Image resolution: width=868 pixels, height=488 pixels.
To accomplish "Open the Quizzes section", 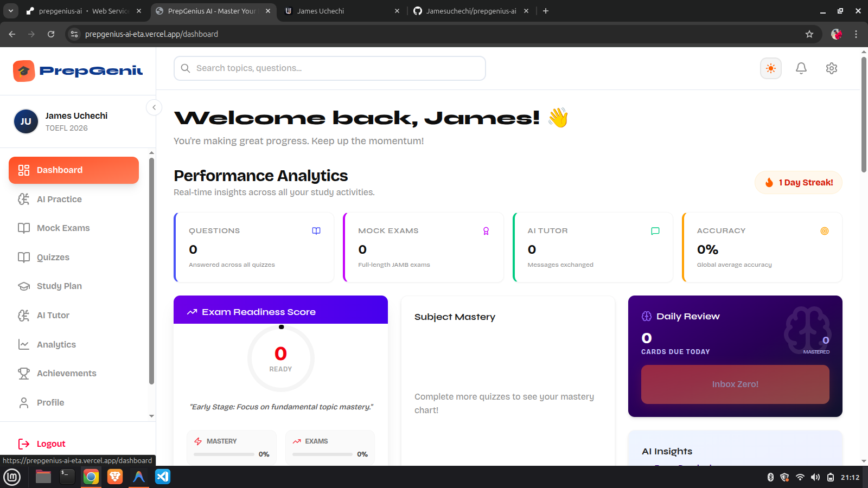I will tap(74, 257).
